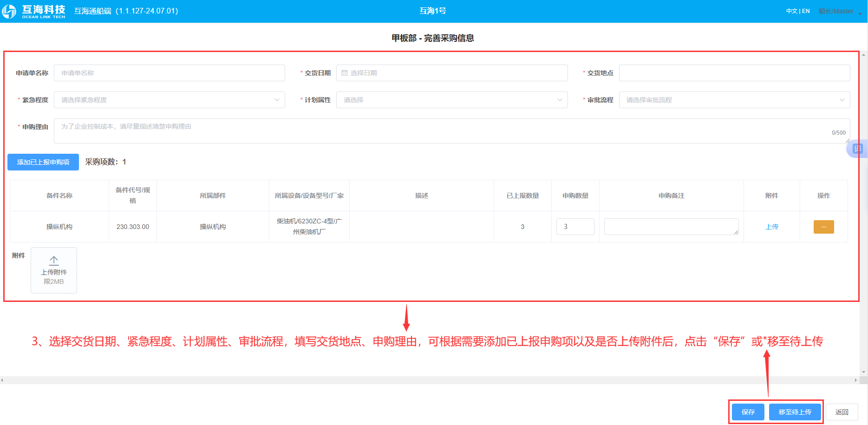Click the vertical scrollbar down arrow

[x=863, y=372]
